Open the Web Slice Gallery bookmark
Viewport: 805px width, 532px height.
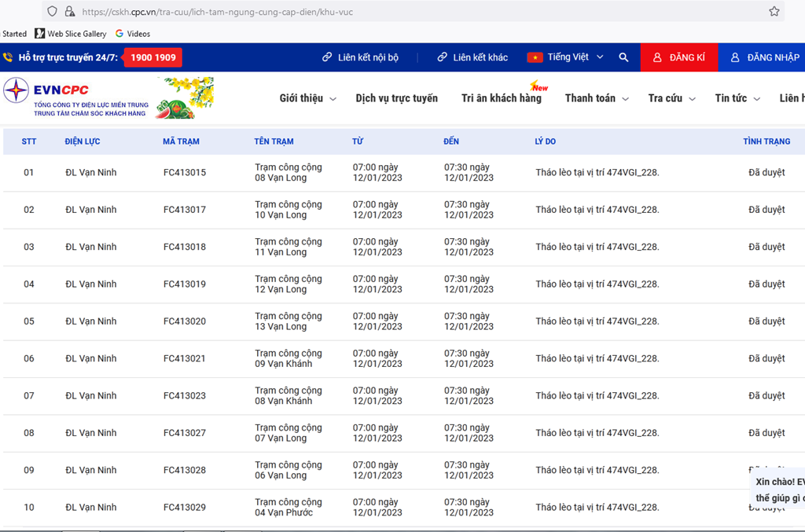[x=71, y=34]
